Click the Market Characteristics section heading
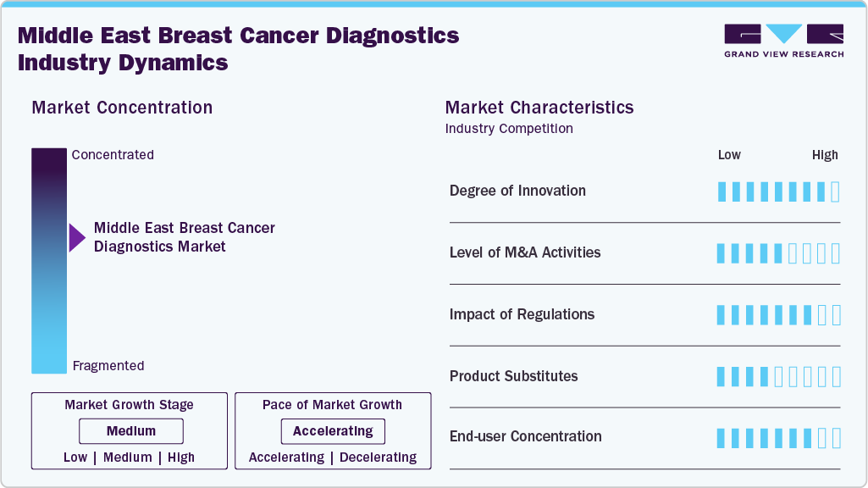This screenshot has height=488, width=868. 539,108
